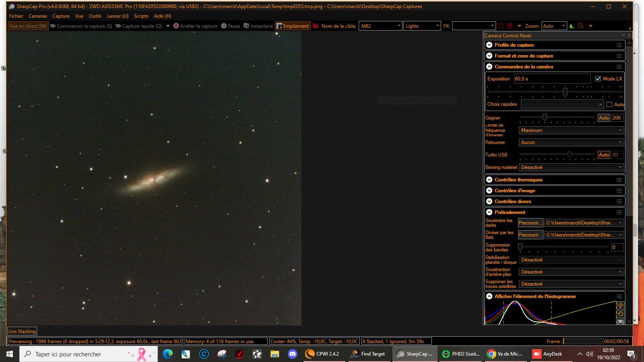Open the Zoom Auto dropdown
644x362 pixels.
click(554, 26)
